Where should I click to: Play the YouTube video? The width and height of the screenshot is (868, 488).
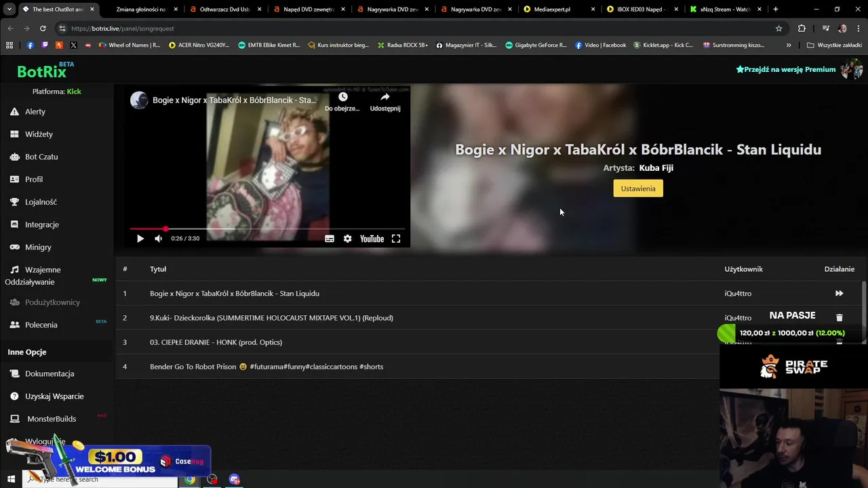coord(140,239)
